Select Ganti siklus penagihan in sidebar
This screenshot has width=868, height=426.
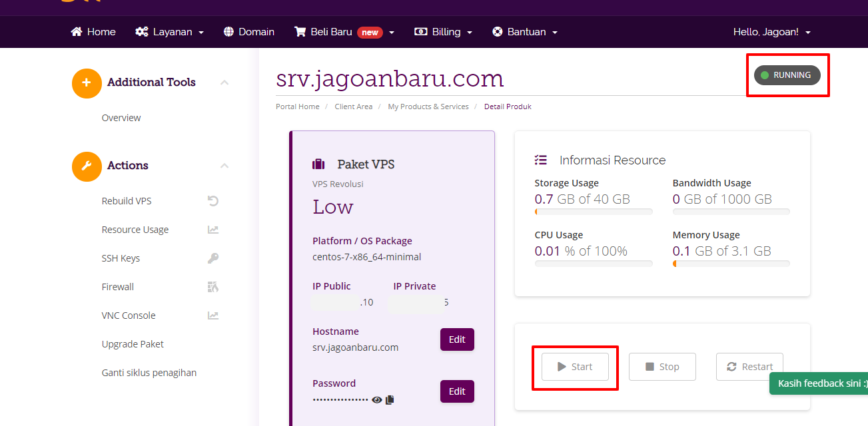click(149, 373)
